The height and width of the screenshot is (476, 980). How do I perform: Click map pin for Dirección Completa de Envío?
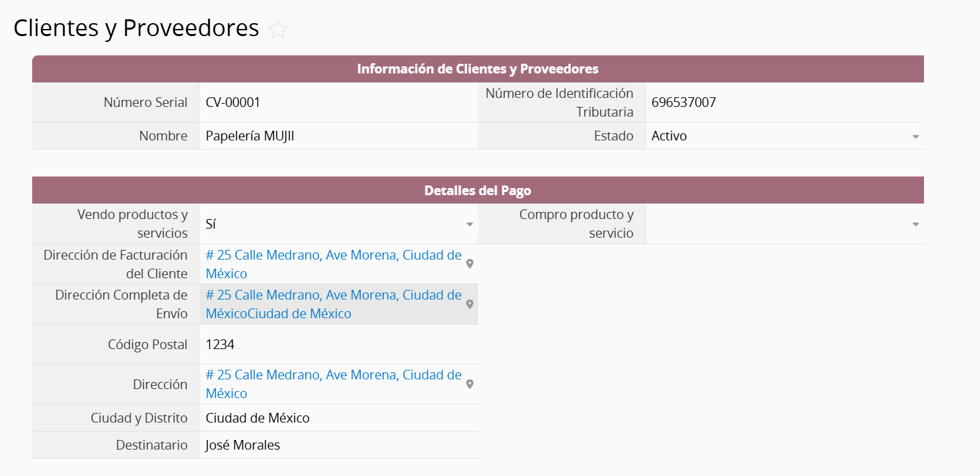click(470, 304)
